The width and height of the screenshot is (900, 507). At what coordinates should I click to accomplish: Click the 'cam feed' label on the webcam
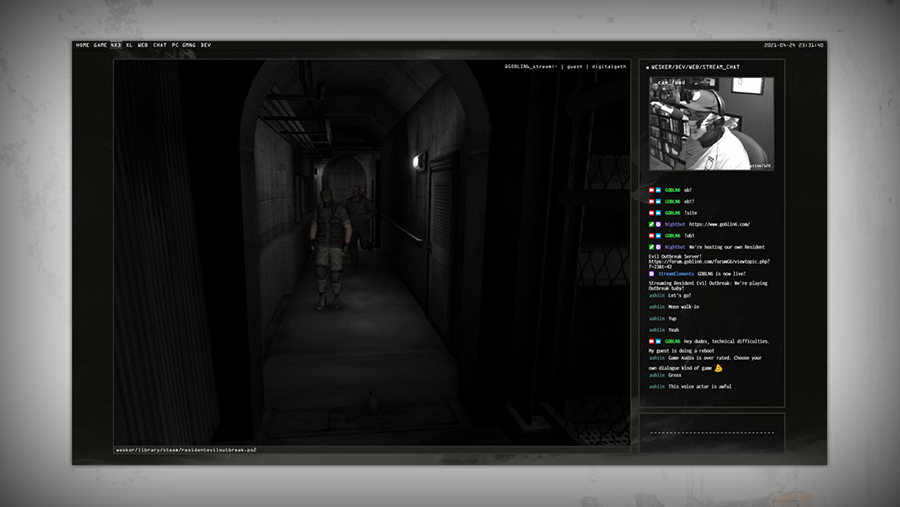(670, 83)
